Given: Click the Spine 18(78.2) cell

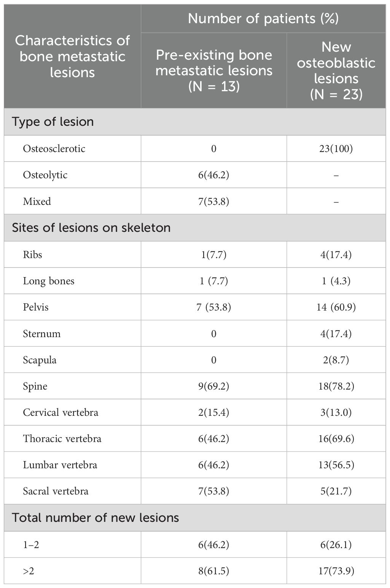Looking at the screenshot, I should (336, 386).
